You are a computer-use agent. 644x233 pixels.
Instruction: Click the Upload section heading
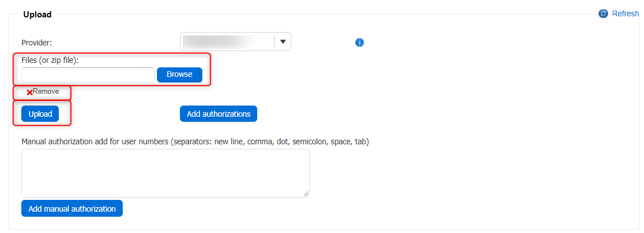[37, 15]
